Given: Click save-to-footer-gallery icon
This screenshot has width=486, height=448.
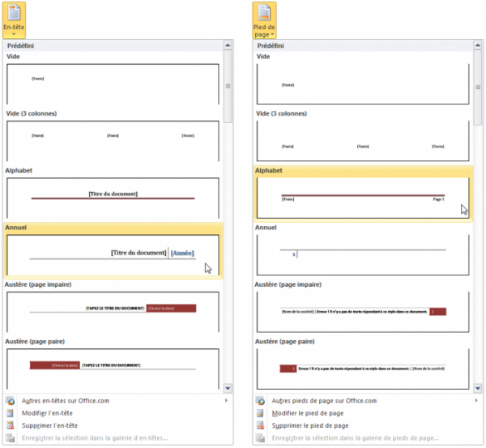Looking at the screenshot, I should (x=260, y=437).
